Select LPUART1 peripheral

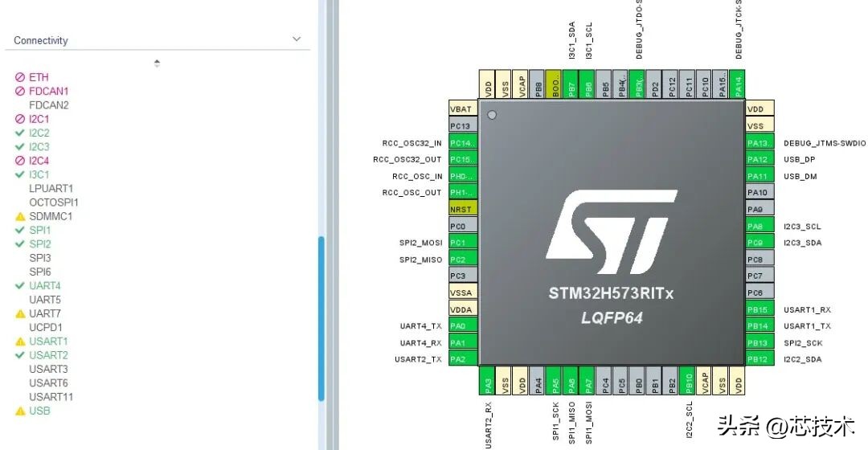(x=51, y=188)
